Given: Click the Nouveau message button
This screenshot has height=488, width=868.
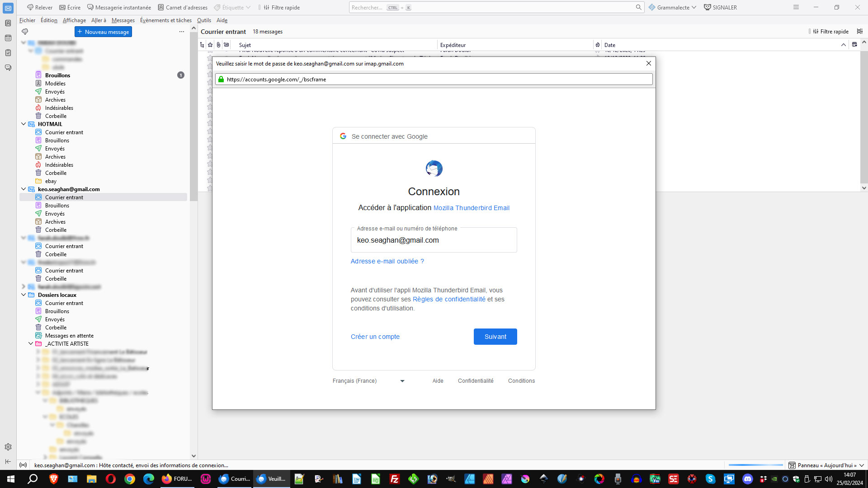Looking at the screenshot, I should click(103, 32).
